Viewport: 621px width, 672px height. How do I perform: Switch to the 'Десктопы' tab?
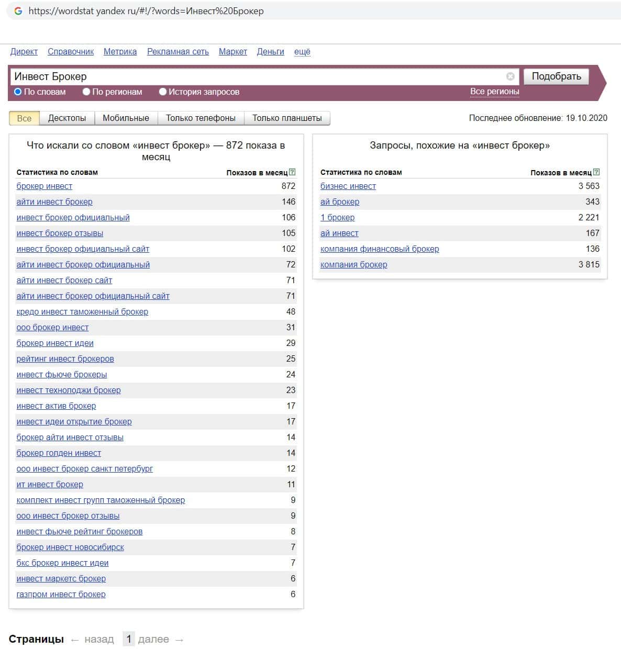67,118
